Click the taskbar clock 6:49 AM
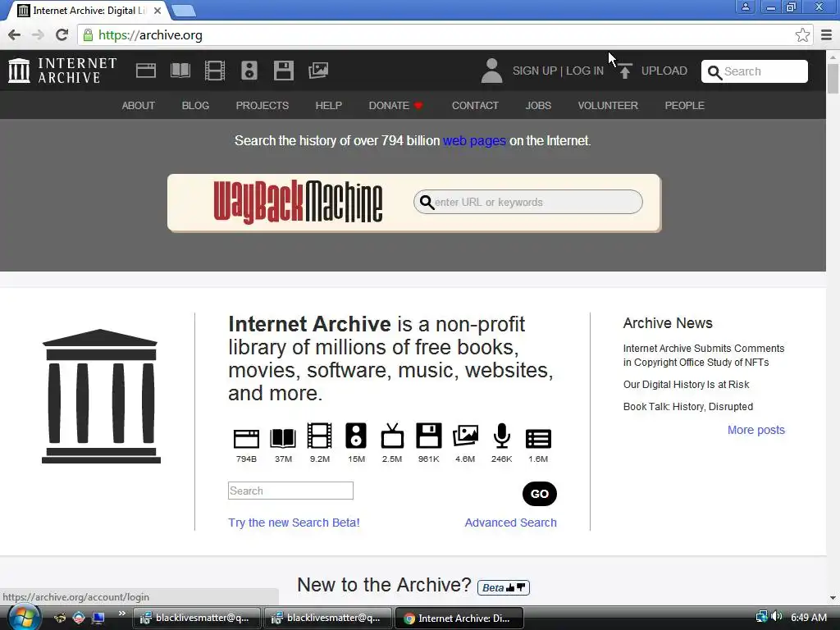840x630 pixels. [x=808, y=617]
